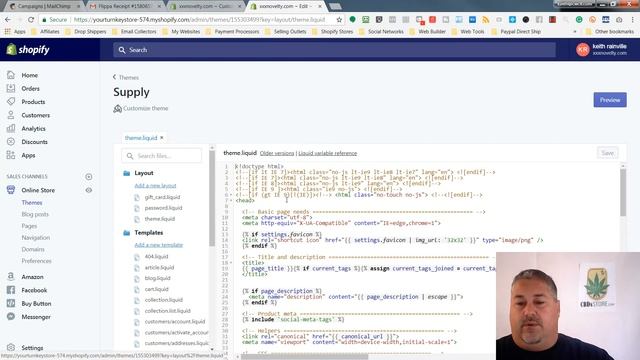Open Drop Shippers bookmark folder
This screenshot has height=360, width=640.
[86, 31]
